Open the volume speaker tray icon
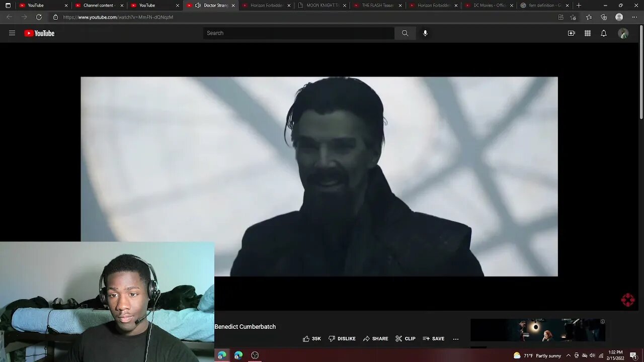Viewport: 644px width, 362px height. [x=592, y=355]
